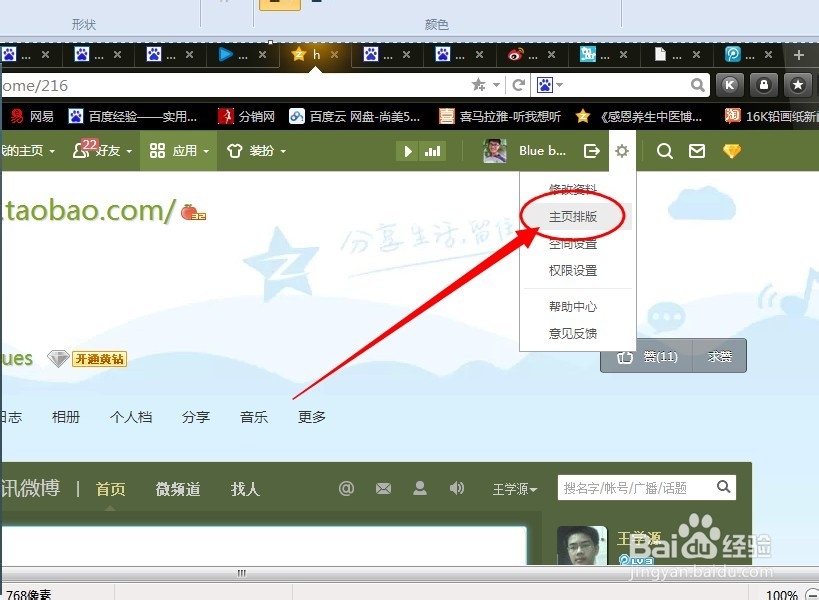The width and height of the screenshot is (819, 600).
Task: Reload page with the refresh icon
Action: [519, 85]
